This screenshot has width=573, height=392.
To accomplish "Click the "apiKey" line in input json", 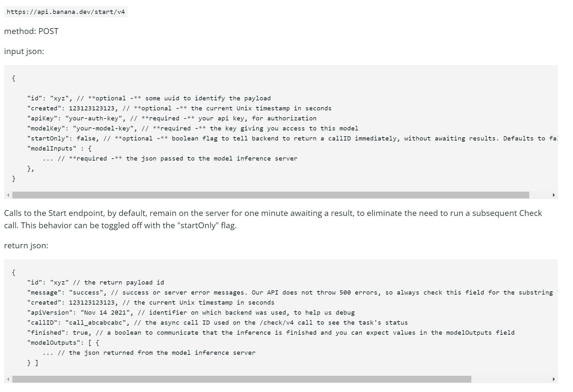I will 172,118.
